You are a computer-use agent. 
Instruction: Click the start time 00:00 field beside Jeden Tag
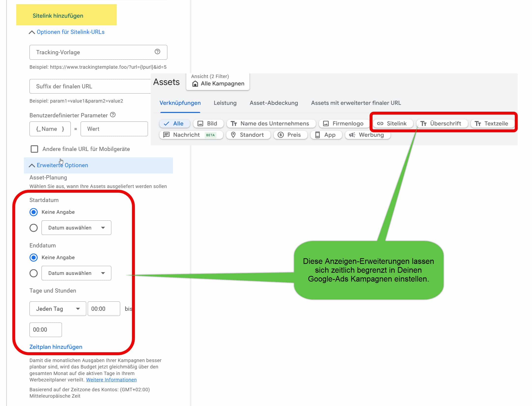pyautogui.click(x=104, y=309)
